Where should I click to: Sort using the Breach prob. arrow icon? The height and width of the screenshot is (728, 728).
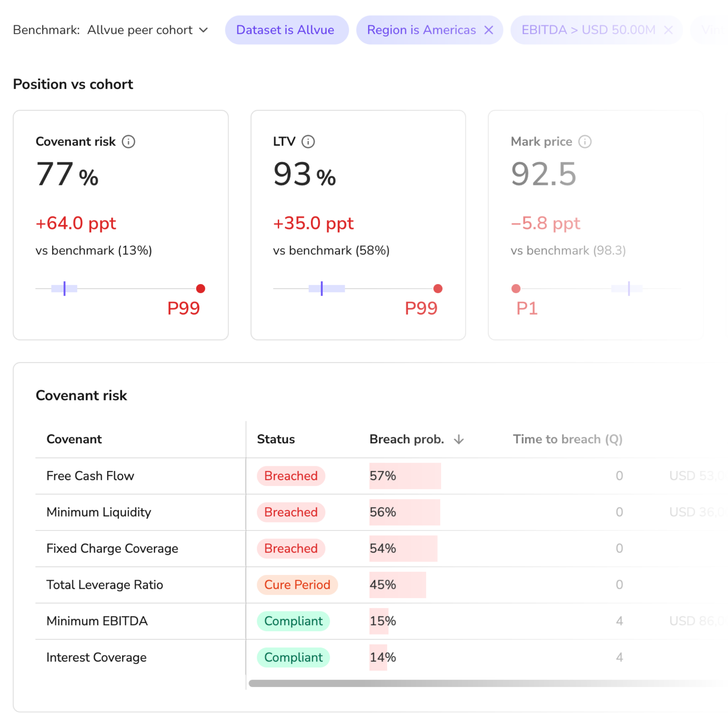pyautogui.click(x=459, y=439)
